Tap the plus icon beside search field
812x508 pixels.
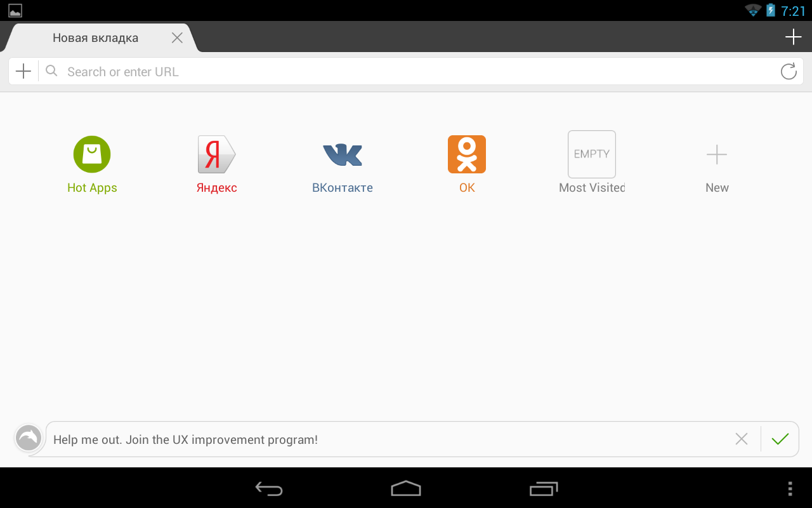[23, 71]
